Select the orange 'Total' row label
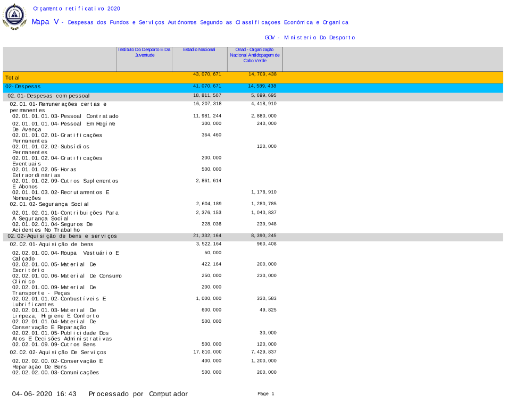Screen dimensions: 532x411 click(12, 78)
